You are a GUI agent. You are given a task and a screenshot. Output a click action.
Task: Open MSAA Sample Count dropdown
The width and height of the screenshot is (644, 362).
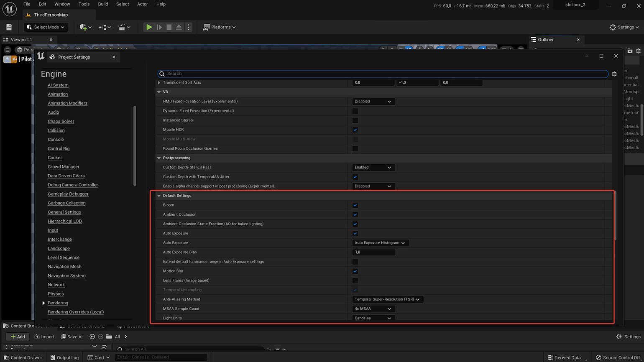coord(373,309)
